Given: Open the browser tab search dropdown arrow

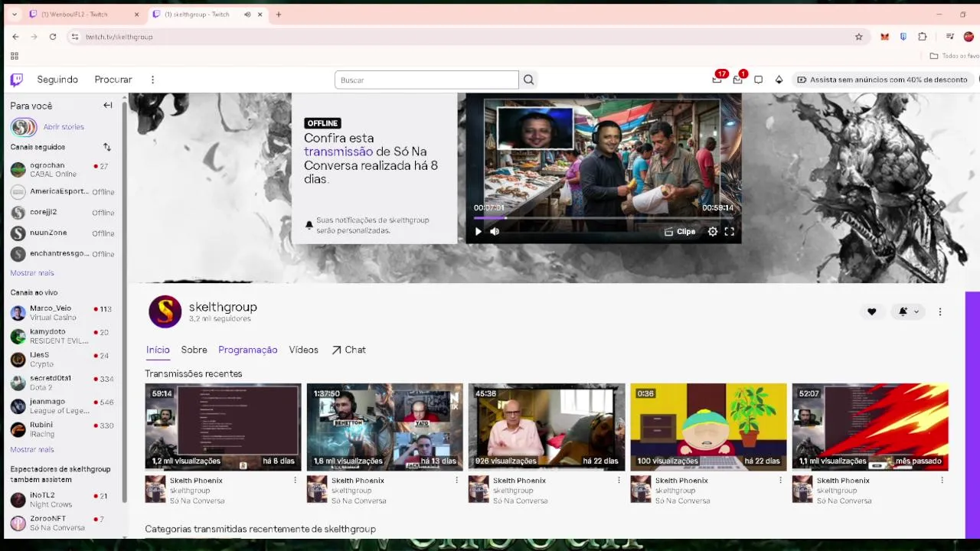Looking at the screenshot, I should tap(14, 15).
